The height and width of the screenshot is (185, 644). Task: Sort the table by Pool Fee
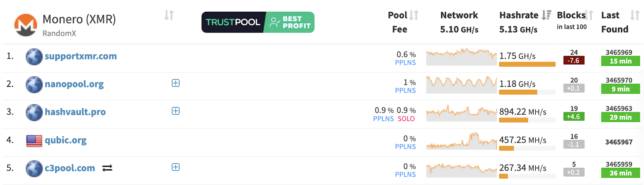(x=414, y=16)
